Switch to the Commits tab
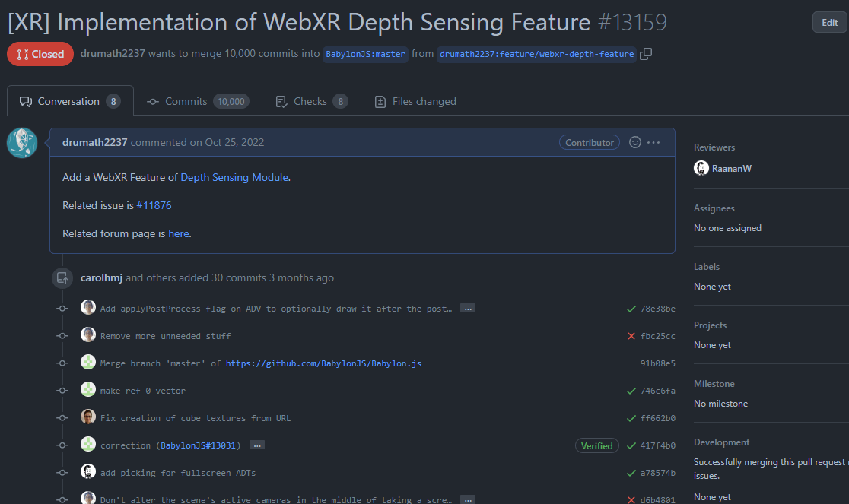This screenshot has height=504, width=849. pyautogui.click(x=198, y=101)
